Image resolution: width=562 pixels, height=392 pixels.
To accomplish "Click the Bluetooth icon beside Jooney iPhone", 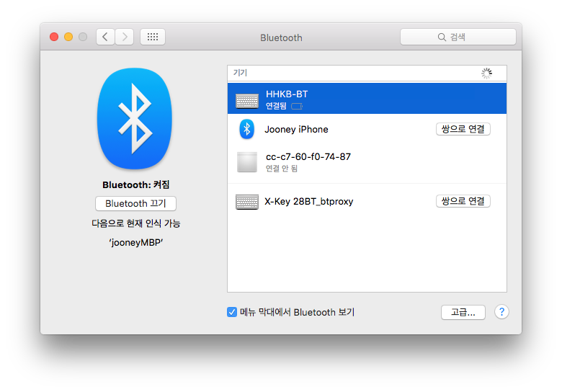I will point(246,129).
